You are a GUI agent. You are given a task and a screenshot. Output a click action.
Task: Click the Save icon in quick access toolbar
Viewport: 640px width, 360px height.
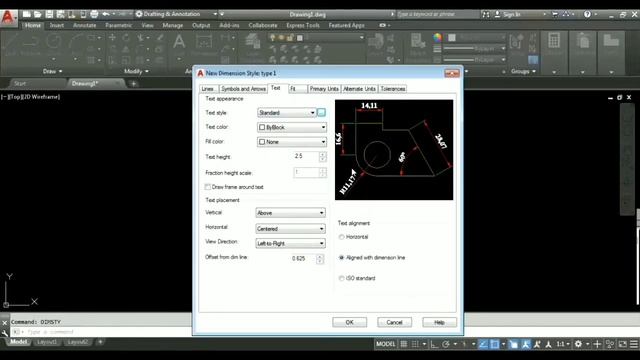tap(49, 14)
